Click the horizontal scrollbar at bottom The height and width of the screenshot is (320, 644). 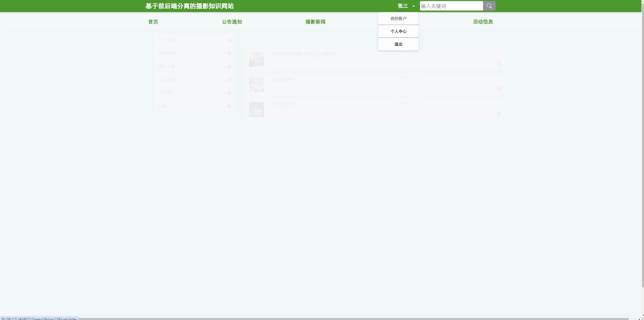pos(353,319)
